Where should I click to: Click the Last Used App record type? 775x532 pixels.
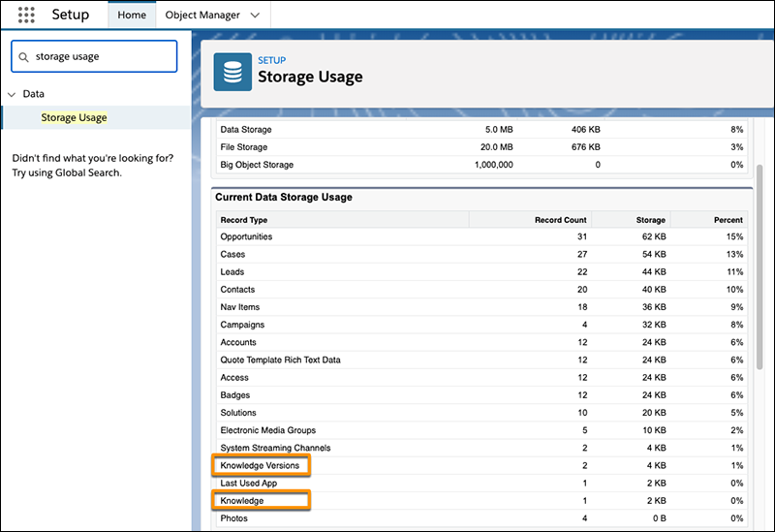point(249,483)
